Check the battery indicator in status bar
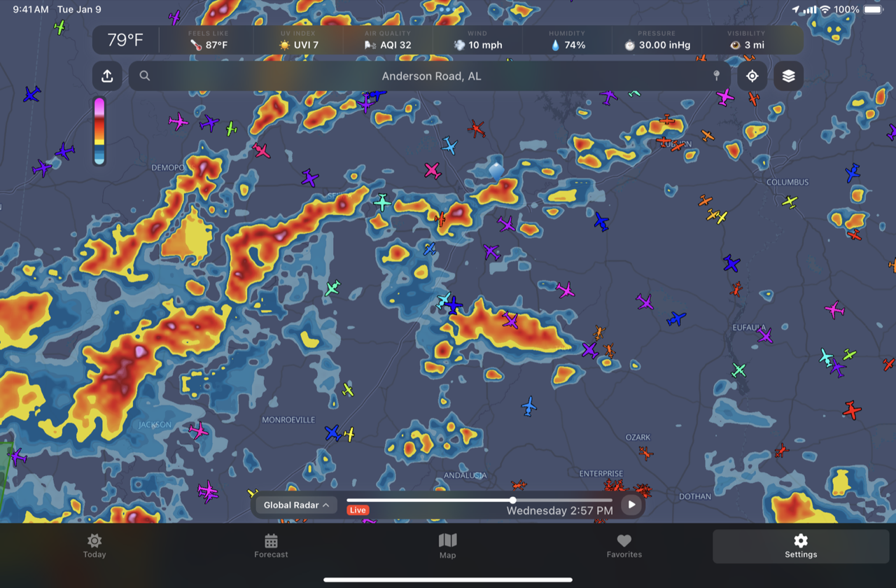Viewport: 896px width, 588px height. [874, 10]
